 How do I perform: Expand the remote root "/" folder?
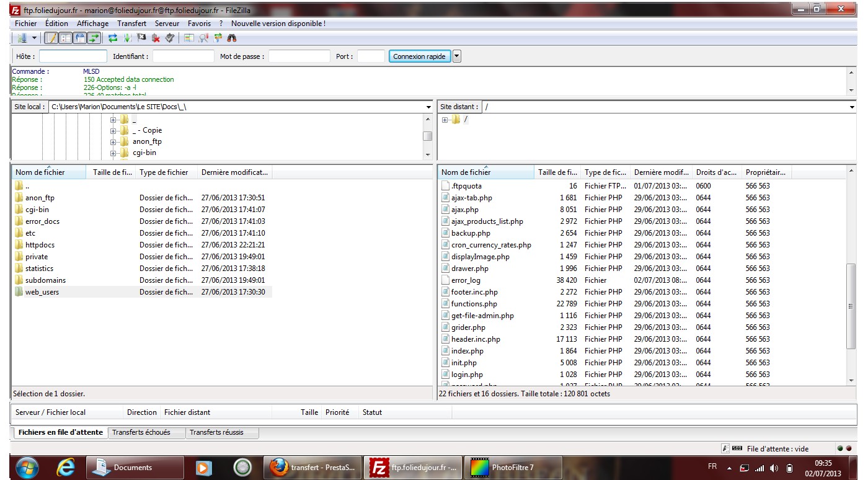coord(445,120)
